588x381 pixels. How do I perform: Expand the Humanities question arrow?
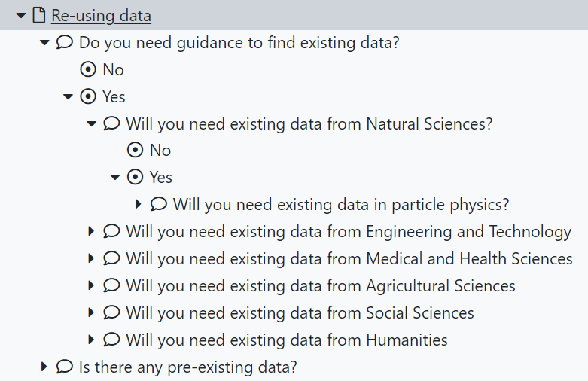click(91, 340)
